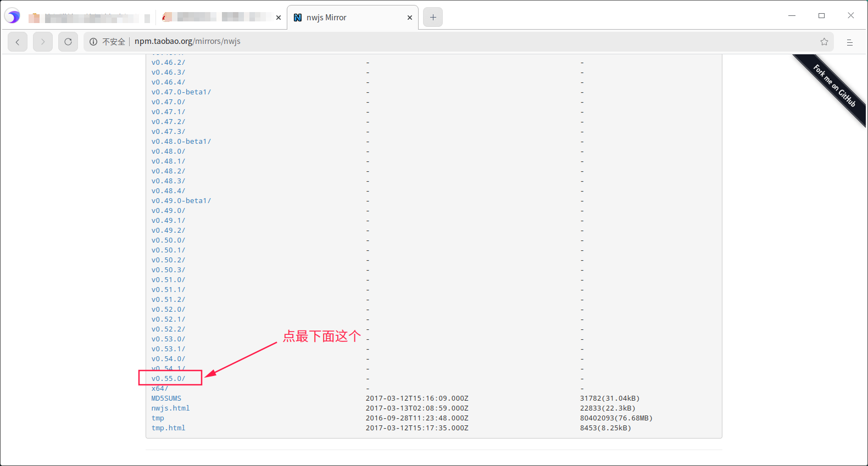The height and width of the screenshot is (466, 868).
Task: Open the v0.47.3/ directory
Action: (x=168, y=132)
